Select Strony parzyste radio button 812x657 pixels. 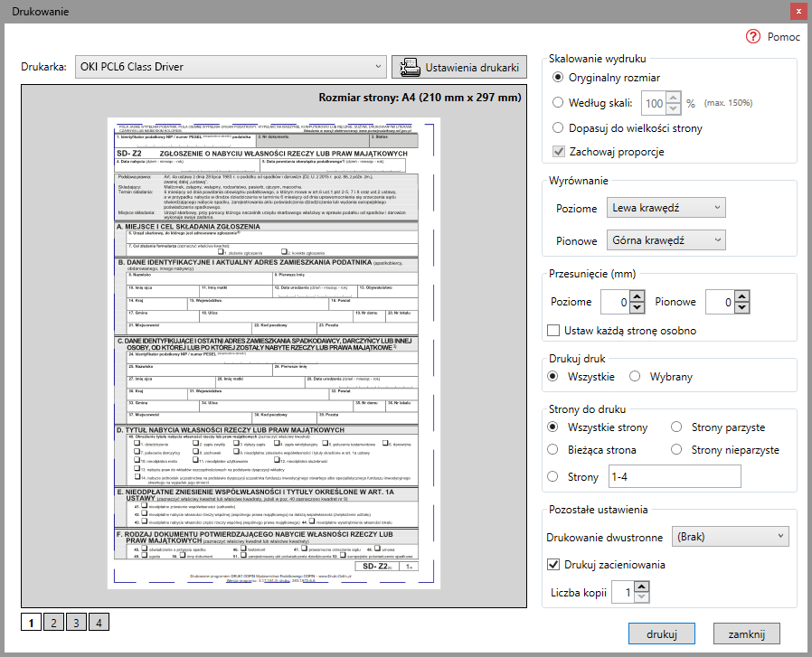pyautogui.click(x=676, y=427)
